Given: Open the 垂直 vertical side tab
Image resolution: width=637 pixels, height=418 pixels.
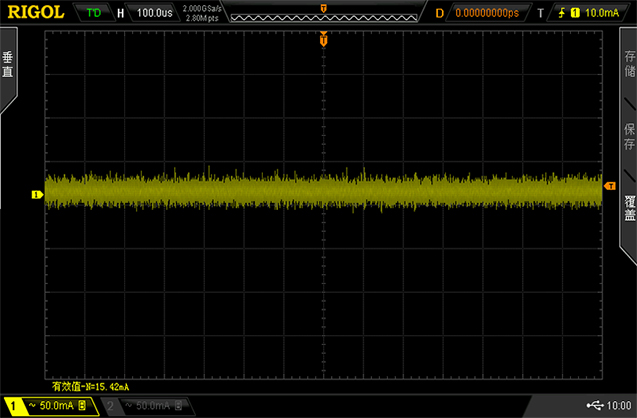Looking at the screenshot, I should pos(8,65).
